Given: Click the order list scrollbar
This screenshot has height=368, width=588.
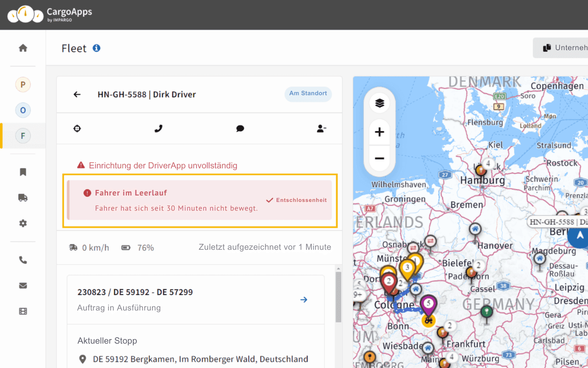Looking at the screenshot, I should point(339,297).
